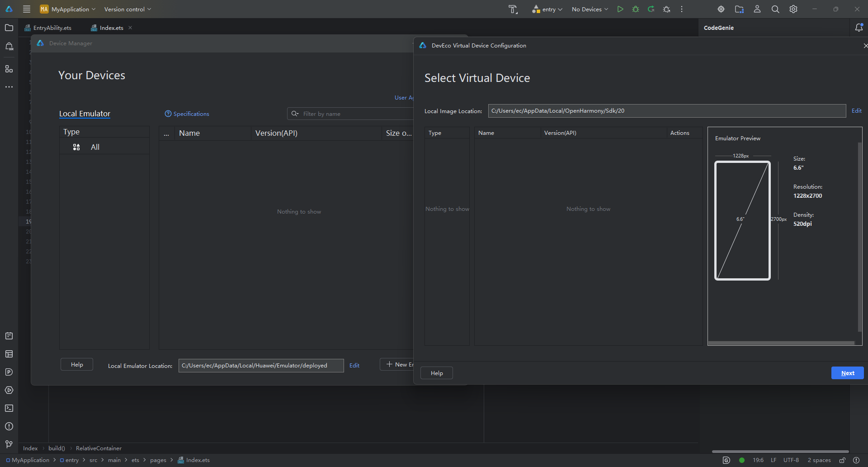Viewport: 868px width, 467px height.
Task: Start debugging with the green bug icon
Action: point(636,9)
